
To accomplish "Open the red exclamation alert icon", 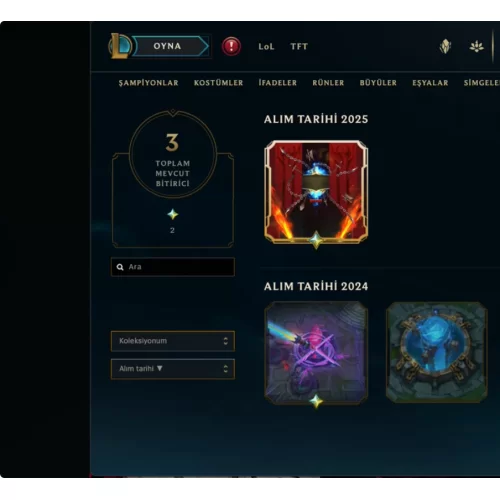I will coord(231,46).
